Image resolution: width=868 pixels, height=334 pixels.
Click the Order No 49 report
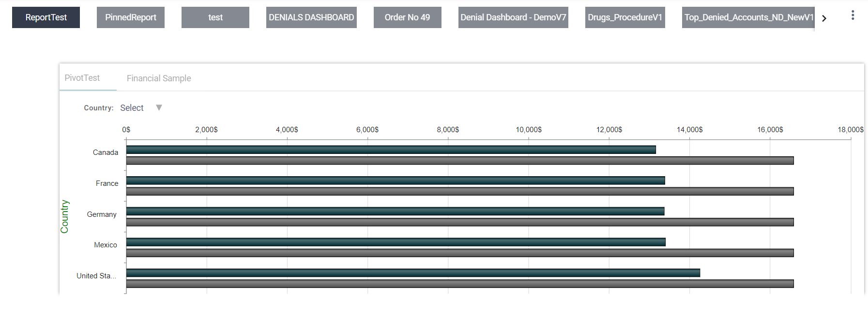point(407,17)
